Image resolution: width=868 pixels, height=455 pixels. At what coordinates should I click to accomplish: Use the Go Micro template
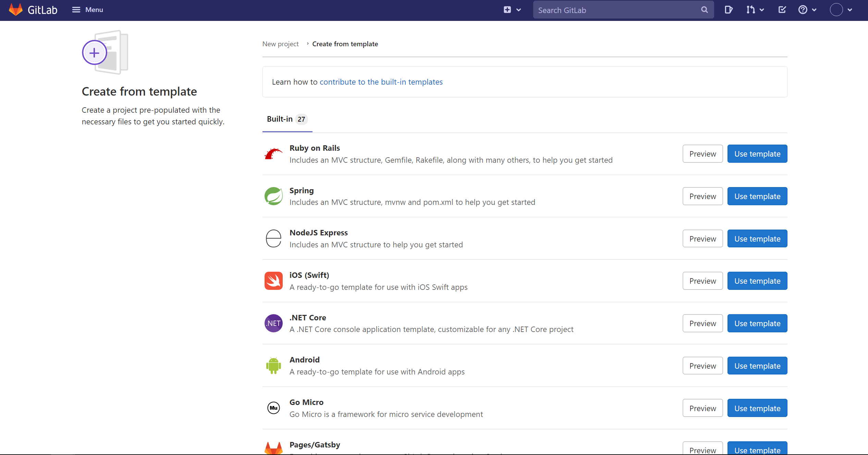tap(757, 408)
